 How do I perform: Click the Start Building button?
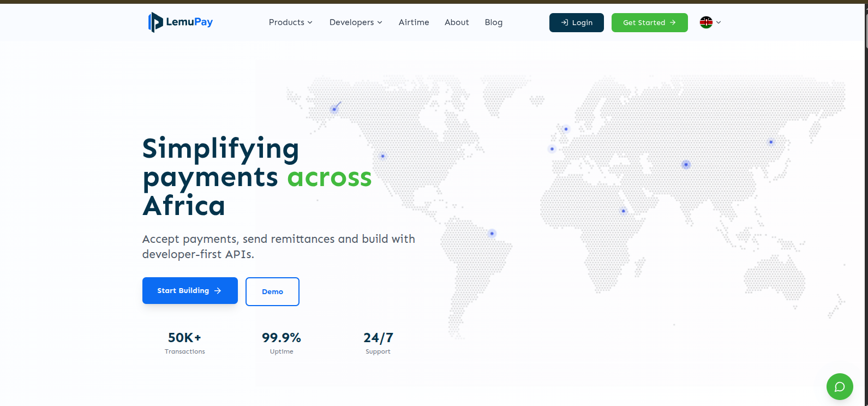click(190, 290)
